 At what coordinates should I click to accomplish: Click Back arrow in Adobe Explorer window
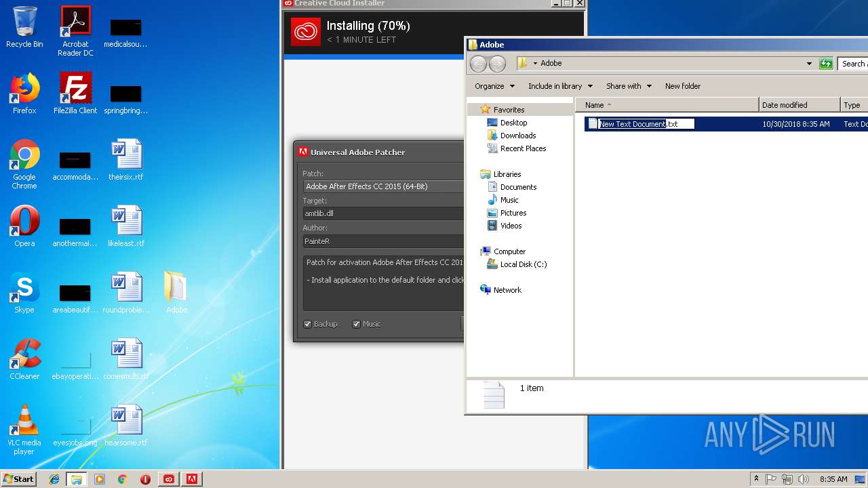pos(478,64)
